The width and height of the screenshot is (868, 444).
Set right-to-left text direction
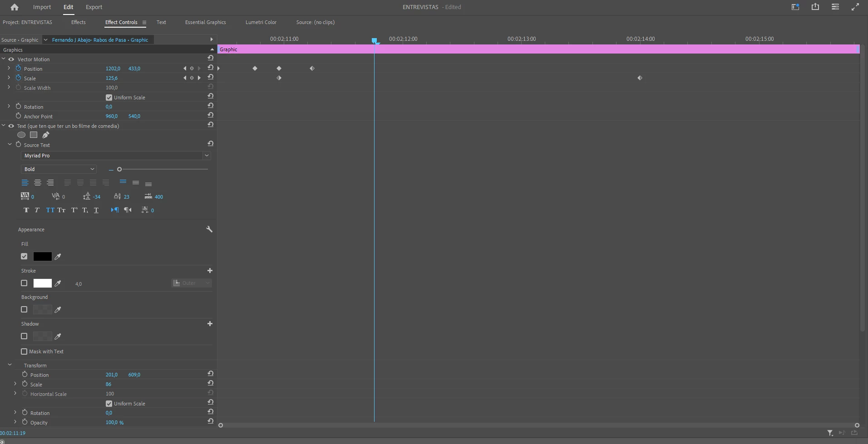pos(128,210)
